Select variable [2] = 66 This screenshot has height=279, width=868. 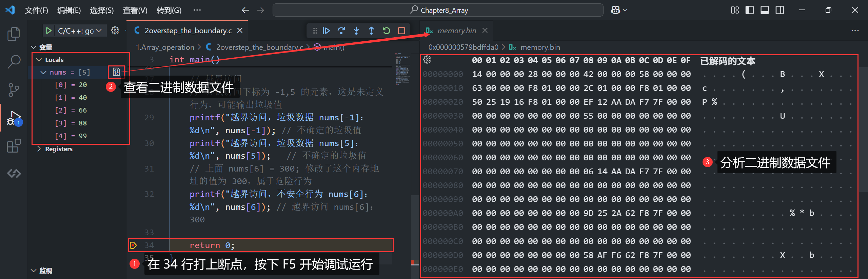click(x=71, y=110)
